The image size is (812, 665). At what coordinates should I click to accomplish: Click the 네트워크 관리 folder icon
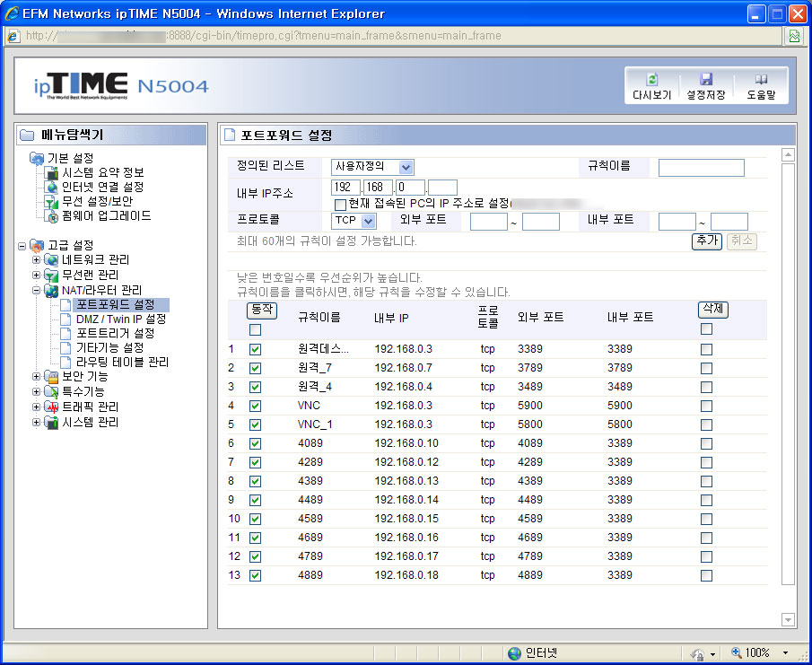click(x=51, y=259)
